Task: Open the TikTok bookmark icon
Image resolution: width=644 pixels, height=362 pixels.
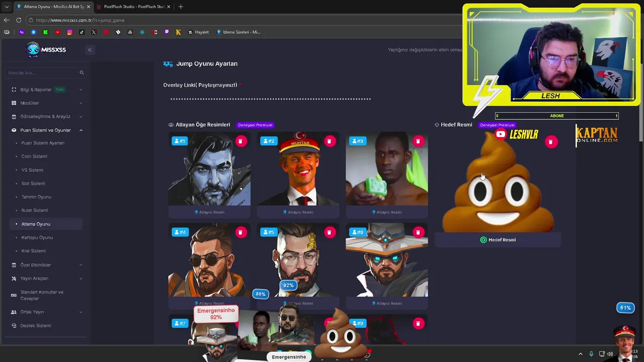Action: [82, 32]
